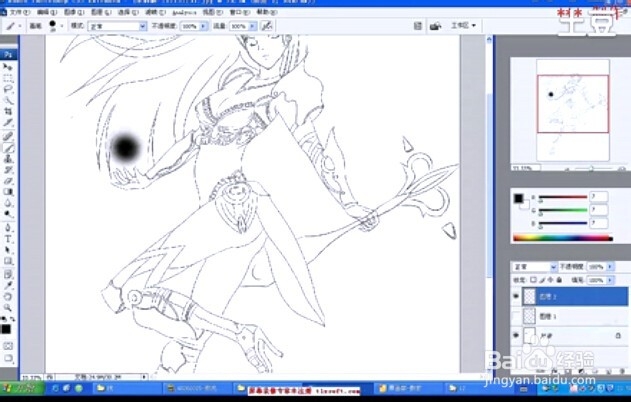Select the Crop tool

[x=8, y=111]
